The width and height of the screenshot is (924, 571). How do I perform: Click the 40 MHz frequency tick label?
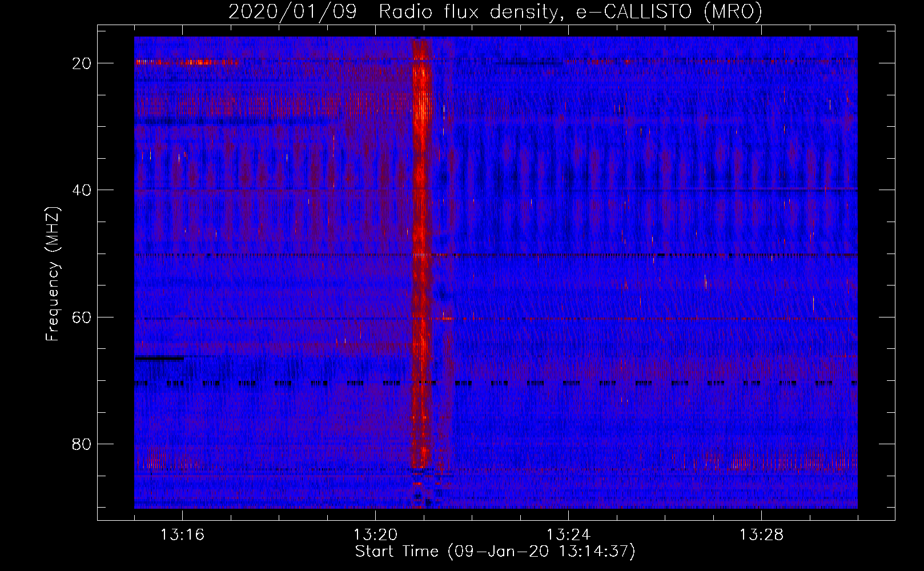click(82, 190)
